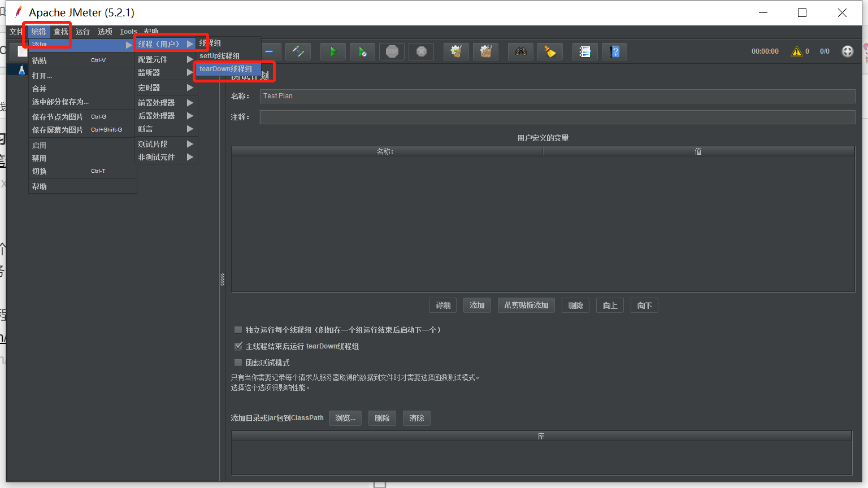Expand 测试片段 submenu

click(166, 144)
